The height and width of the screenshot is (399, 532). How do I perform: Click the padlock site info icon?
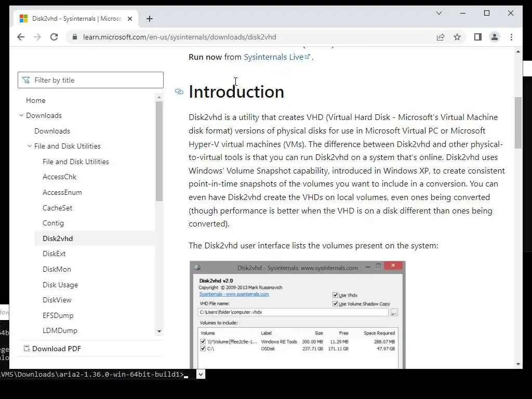click(75, 37)
